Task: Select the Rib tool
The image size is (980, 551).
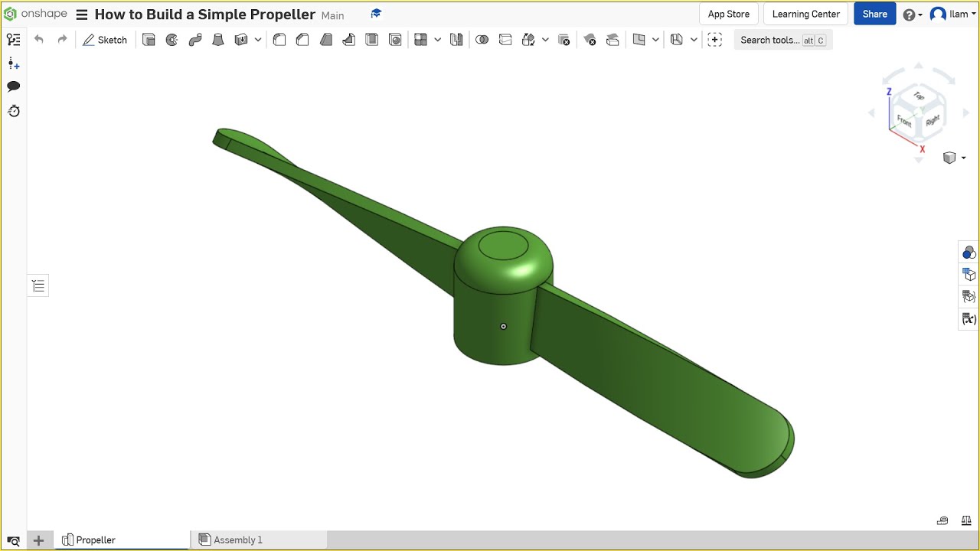Action: point(349,40)
